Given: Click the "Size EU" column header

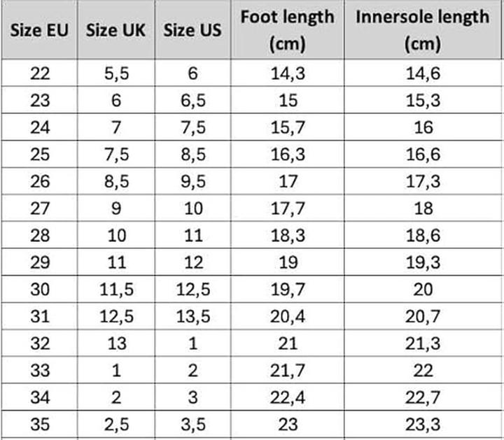Looking at the screenshot, I should point(39,31).
